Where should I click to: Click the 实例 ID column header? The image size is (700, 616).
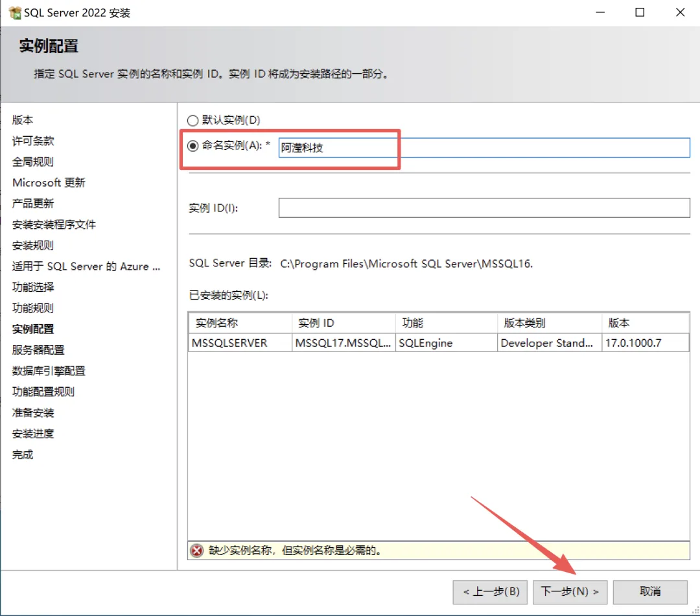click(344, 323)
